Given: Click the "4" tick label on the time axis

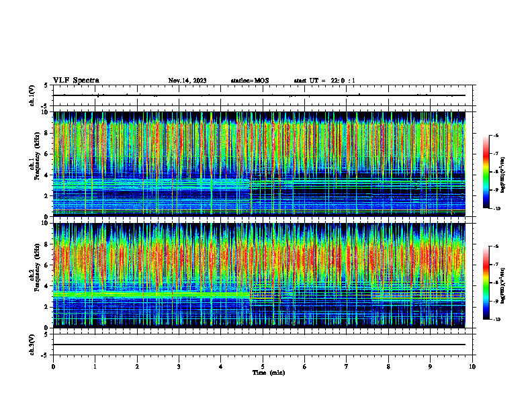Looking at the screenshot, I should (x=221, y=367).
